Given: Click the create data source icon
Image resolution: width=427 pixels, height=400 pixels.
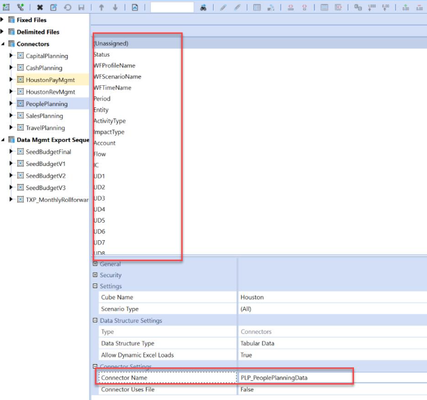Looking at the screenshot, I should [x=6, y=7].
